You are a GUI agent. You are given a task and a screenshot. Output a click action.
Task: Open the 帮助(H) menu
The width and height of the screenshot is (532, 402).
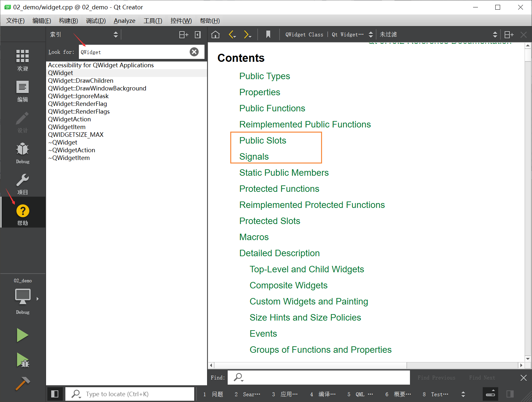(210, 21)
